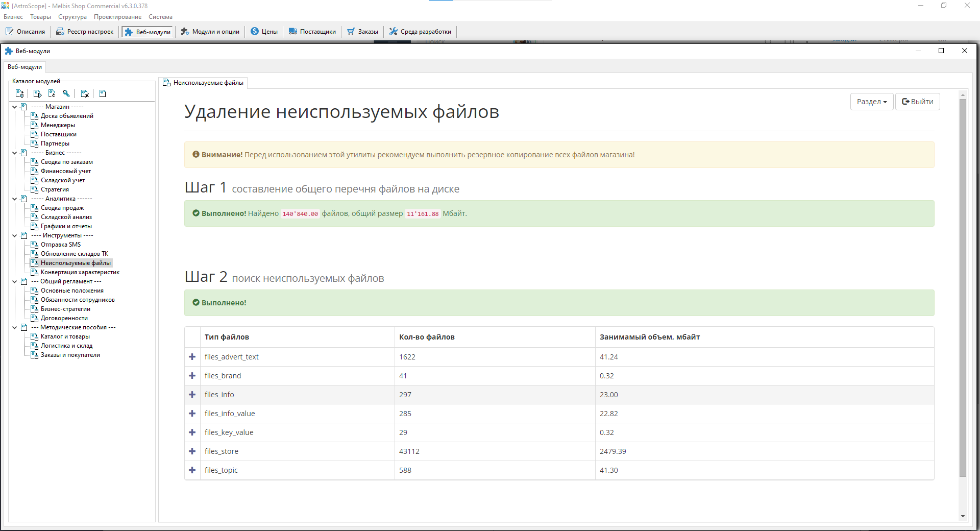
Task: Click the Заказы shopping cart icon
Action: coord(351,32)
